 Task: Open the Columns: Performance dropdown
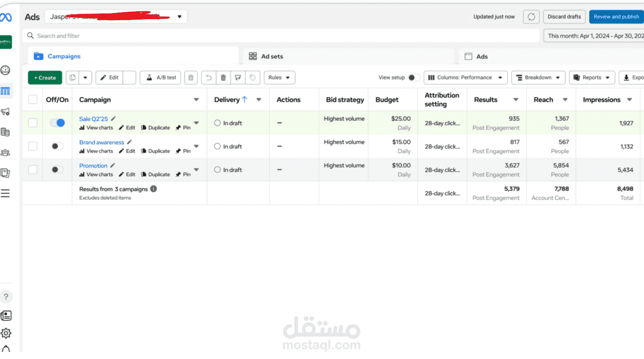tap(466, 77)
